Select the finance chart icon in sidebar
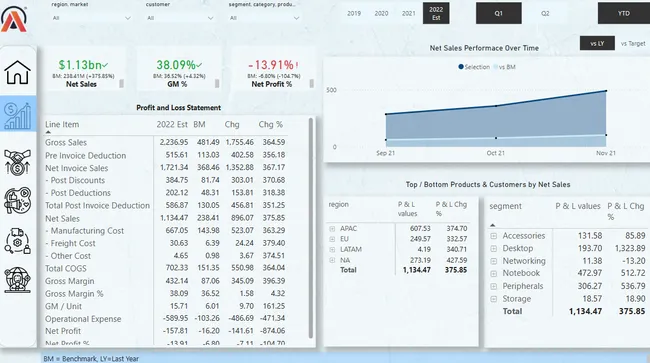650x363 pixels. click(17, 116)
